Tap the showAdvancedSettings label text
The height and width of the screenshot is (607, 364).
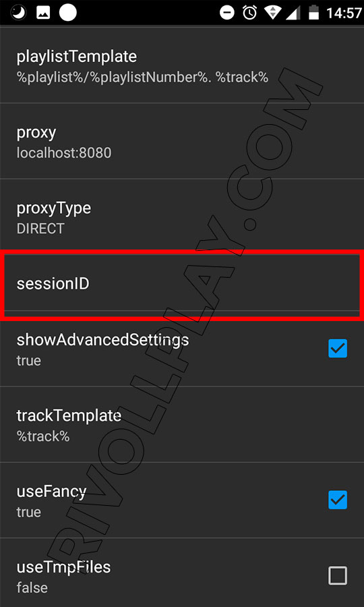102,339
